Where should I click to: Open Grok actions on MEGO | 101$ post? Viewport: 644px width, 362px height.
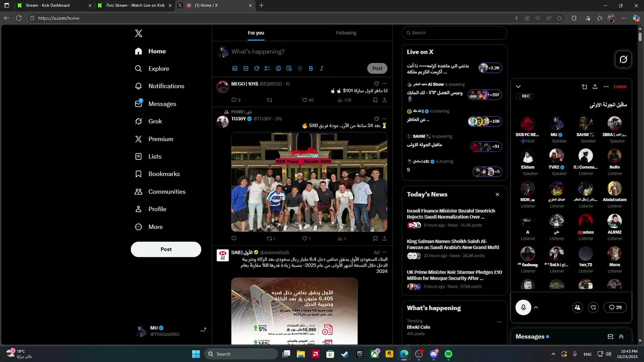click(x=376, y=84)
